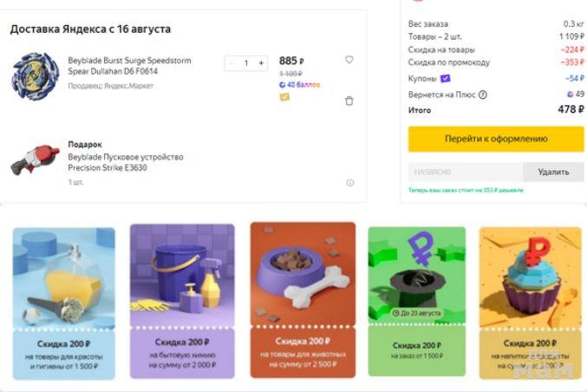The width and height of the screenshot is (587, 392).
Task: Toggle the Купоны checkbox
Action: [x=446, y=78]
